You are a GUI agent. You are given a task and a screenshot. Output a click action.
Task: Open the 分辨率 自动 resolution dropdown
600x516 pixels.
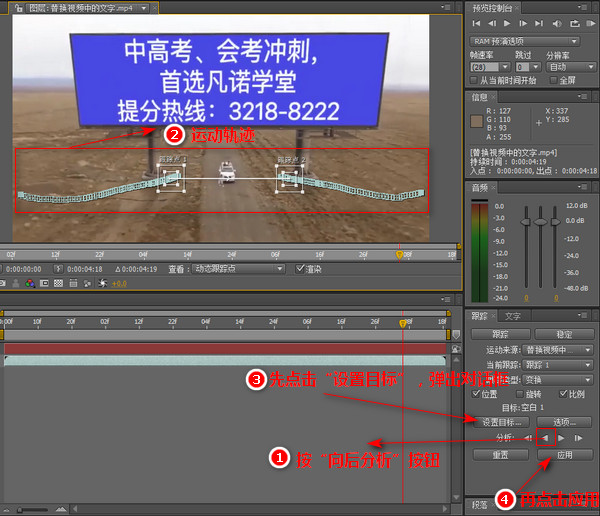click(x=571, y=67)
